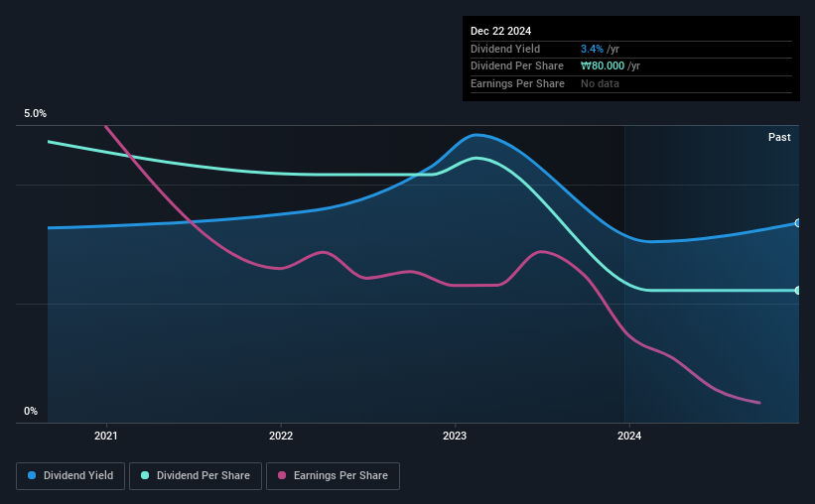Viewport: 815px width, 504px height.
Task: Click the blue Dividend Yield legend dot
Action: [32, 475]
